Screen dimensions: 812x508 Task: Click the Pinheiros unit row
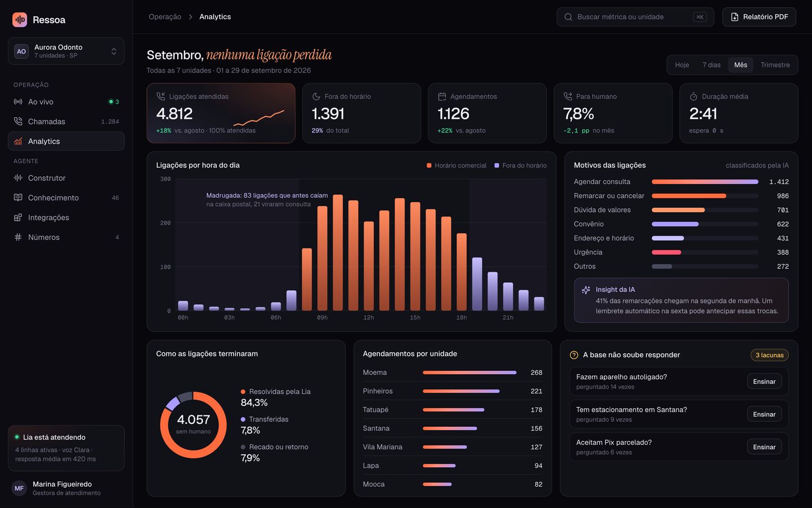pos(452,391)
